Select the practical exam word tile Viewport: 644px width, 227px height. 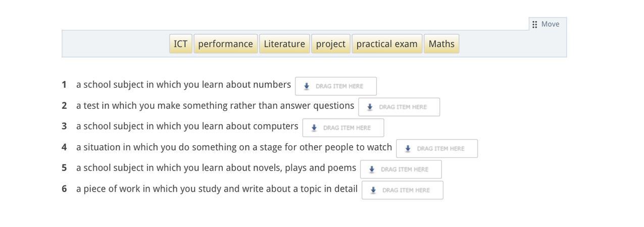[x=387, y=44]
